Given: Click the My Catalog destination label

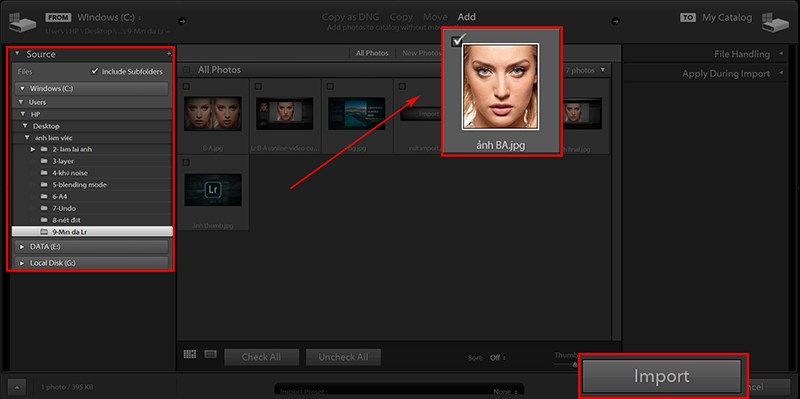Looking at the screenshot, I should 727,17.
